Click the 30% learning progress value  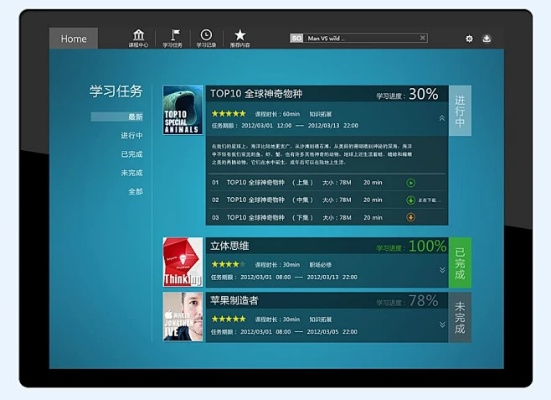pos(423,94)
